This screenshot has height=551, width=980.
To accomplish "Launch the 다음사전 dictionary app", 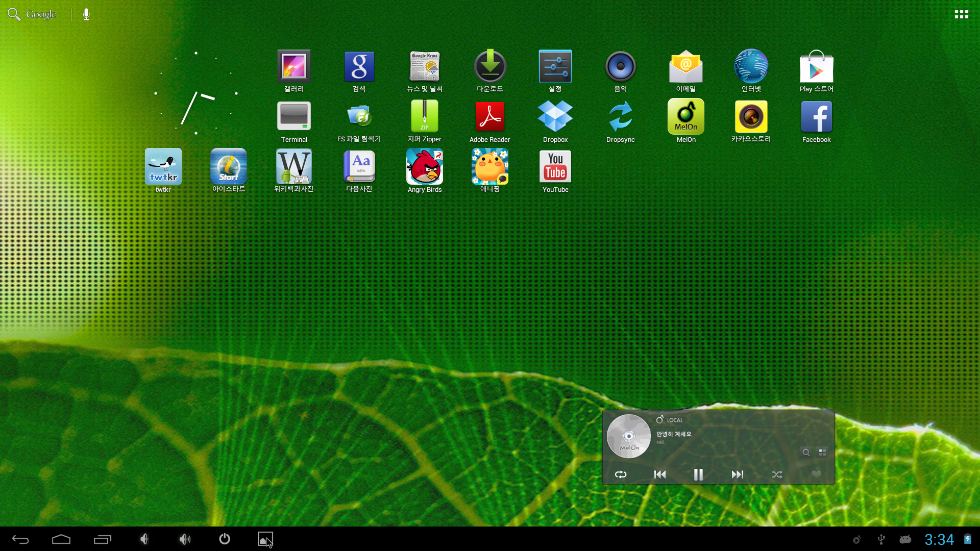I will point(359,171).
